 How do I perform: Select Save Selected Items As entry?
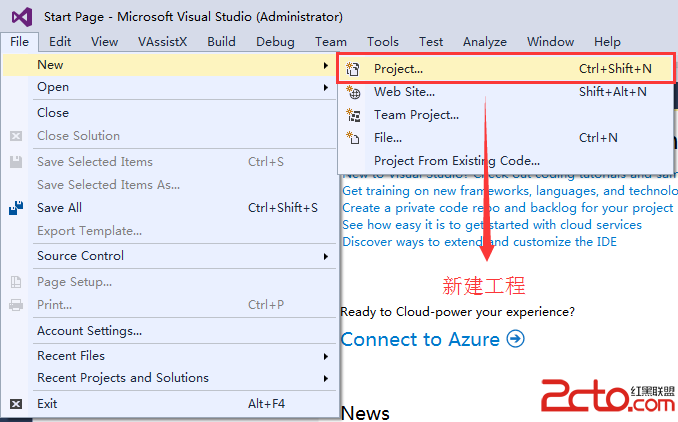tap(169, 185)
